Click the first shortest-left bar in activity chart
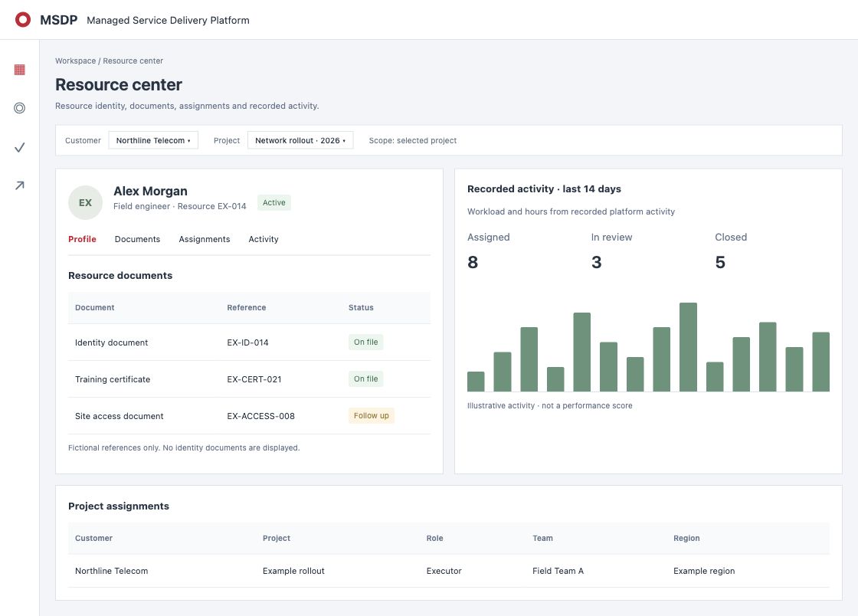Image resolution: width=858 pixels, height=616 pixels. tap(476, 382)
